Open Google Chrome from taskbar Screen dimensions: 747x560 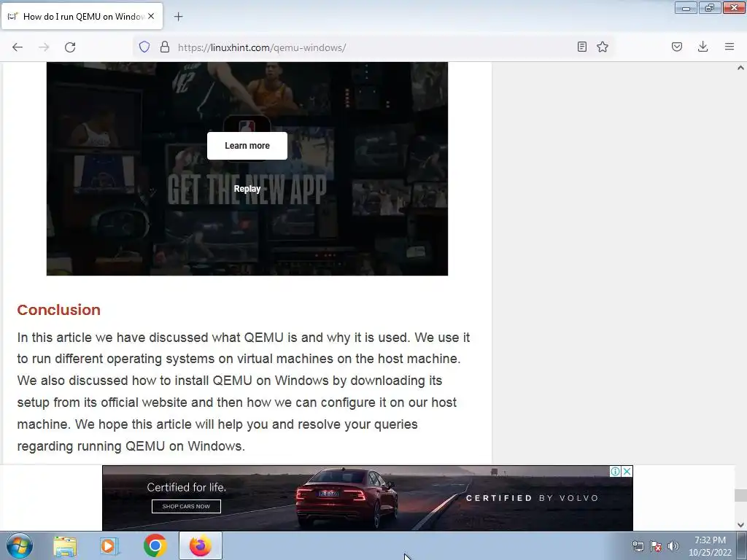155,545
